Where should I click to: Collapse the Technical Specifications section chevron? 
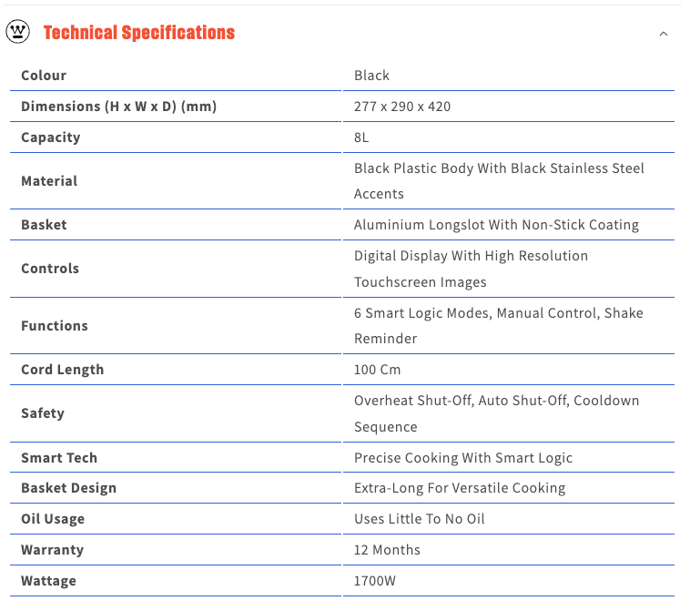(664, 34)
